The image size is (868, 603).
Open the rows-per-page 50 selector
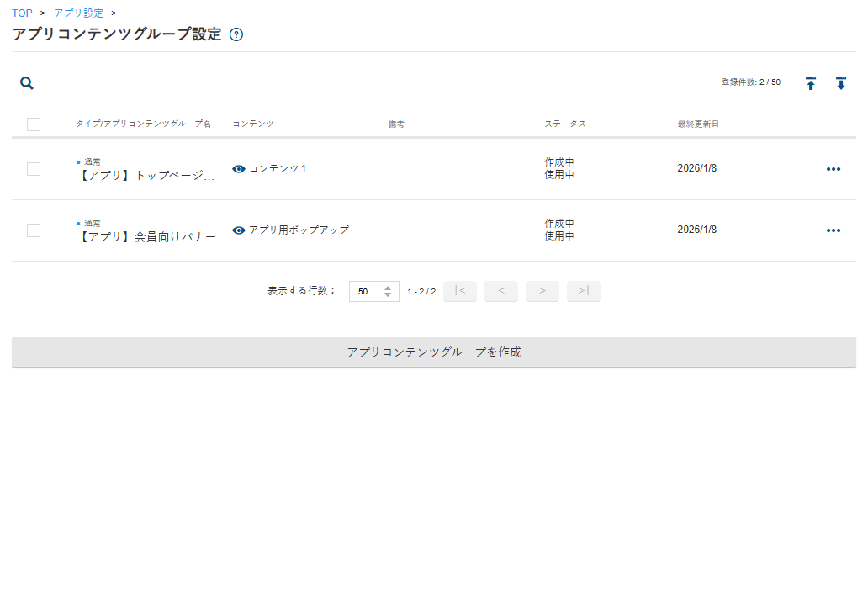coord(373,291)
